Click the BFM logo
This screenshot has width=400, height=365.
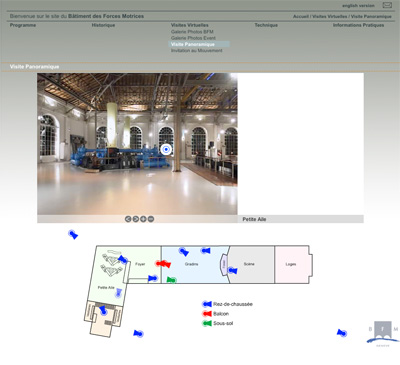point(383,333)
